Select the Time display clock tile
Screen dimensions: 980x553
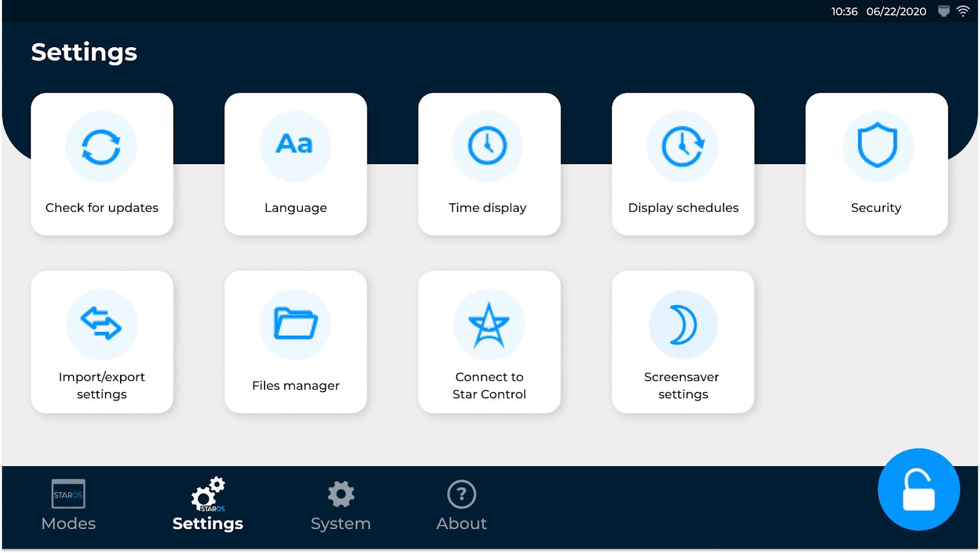click(x=489, y=164)
